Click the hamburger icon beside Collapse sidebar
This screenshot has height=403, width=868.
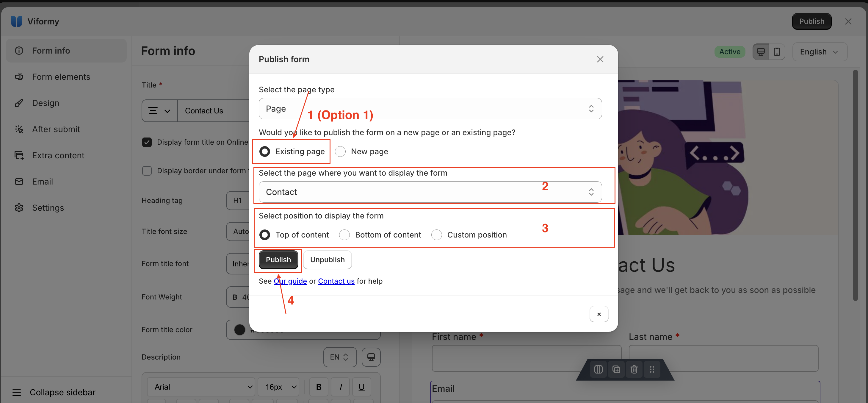tap(17, 392)
